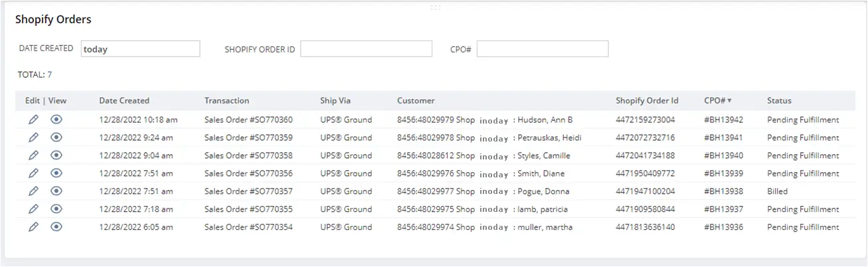Click Shopify Order Id 4471947100204

tap(646, 191)
